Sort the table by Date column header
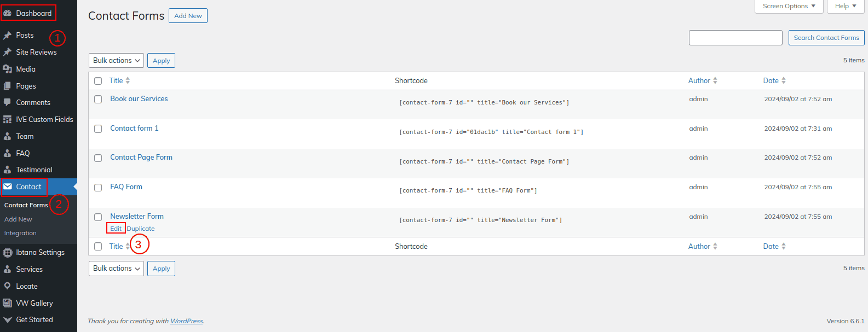The width and height of the screenshot is (868, 332). point(771,80)
